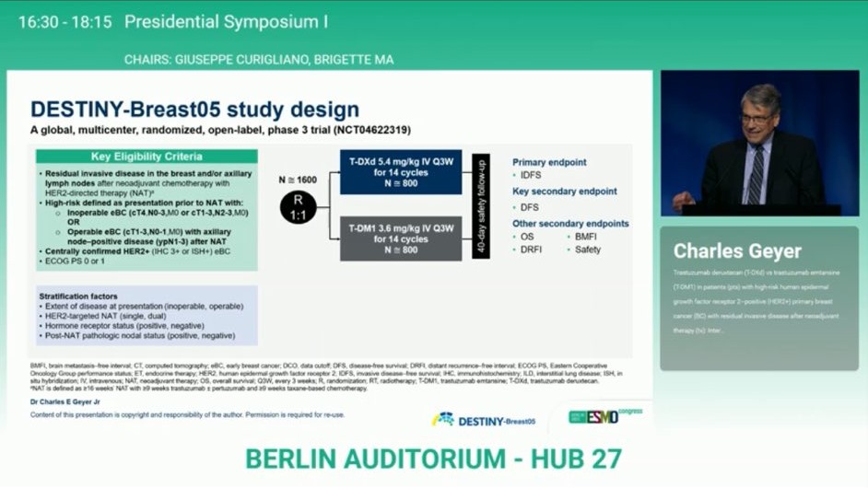Screen dimensions: 868x488
Task: Click the T-DM1 3.6 mg/kg treatment arm box
Action: (401, 238)
